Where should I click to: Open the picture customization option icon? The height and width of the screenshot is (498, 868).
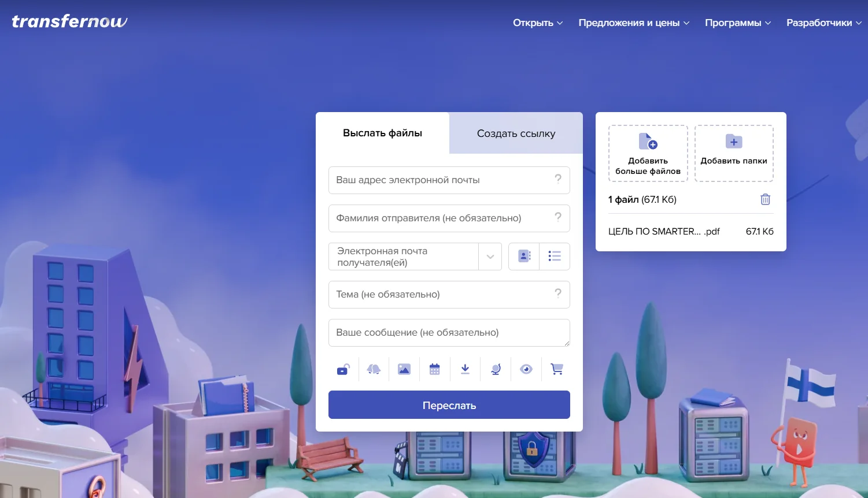click(x=404, y=369)
